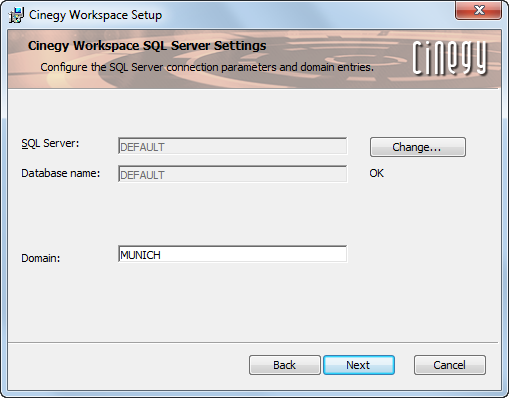Click the Domain field containing MUNICH
509x398 pixels.
click(232, 254)
